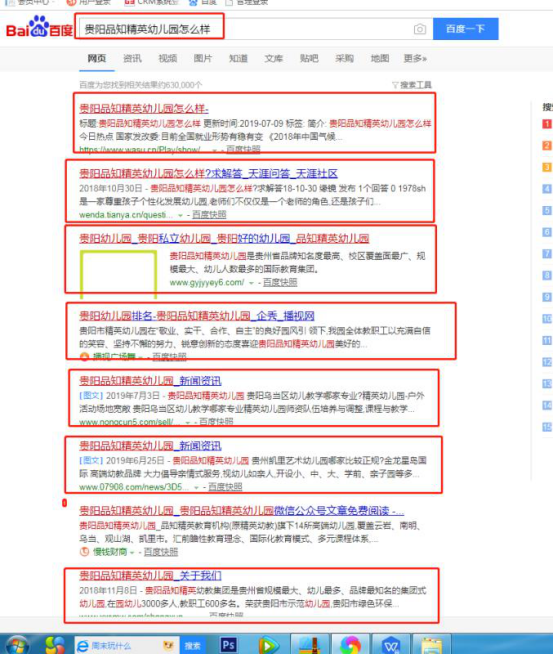The width and height of the screenshot is (554, 654).
Task: Click hot search rank 2 badge
Action: [547, 146]
